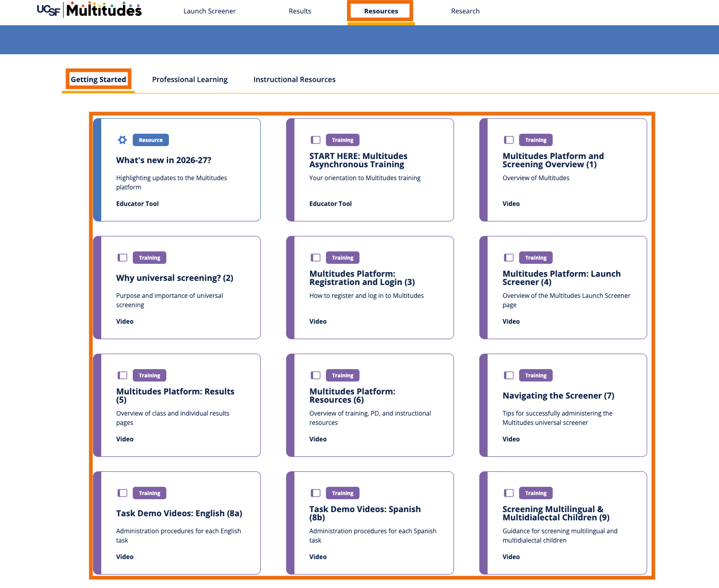Open the Instructional Resources tab

[x=294, y=80]
